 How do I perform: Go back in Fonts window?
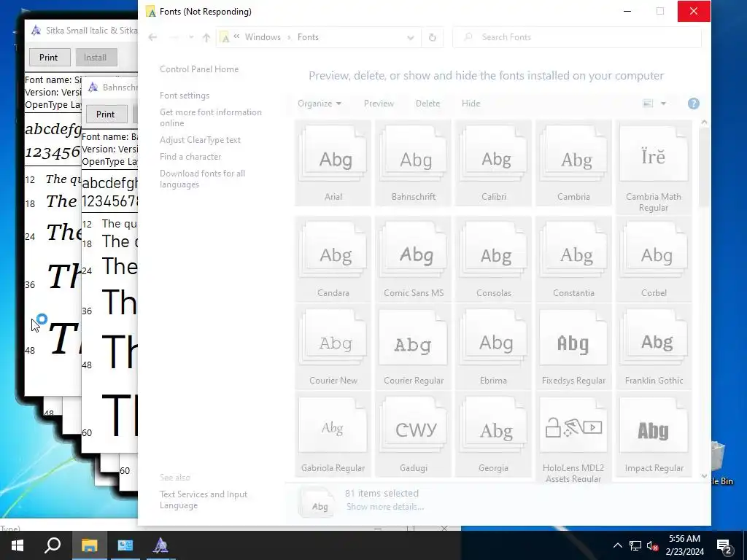(x=152, y=37)
